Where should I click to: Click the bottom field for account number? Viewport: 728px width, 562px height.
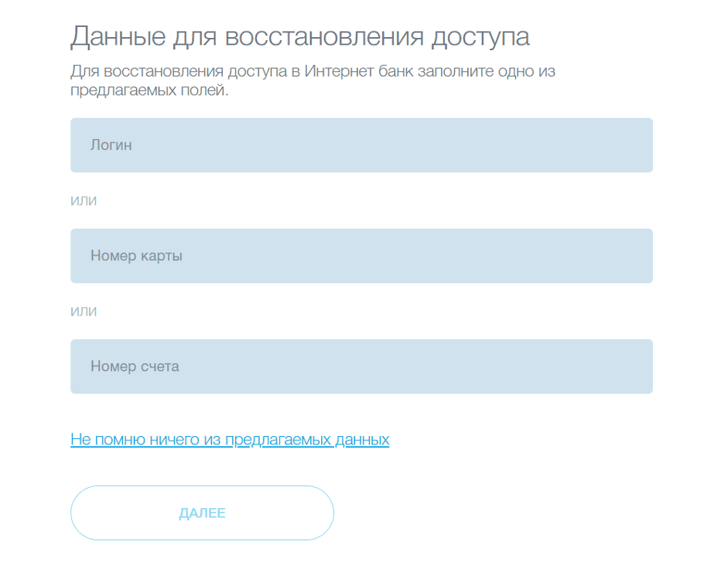(361, 366)
